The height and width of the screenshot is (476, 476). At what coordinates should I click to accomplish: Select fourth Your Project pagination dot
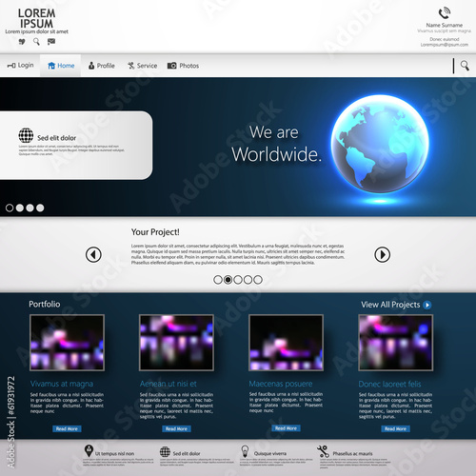pos(248,280)
